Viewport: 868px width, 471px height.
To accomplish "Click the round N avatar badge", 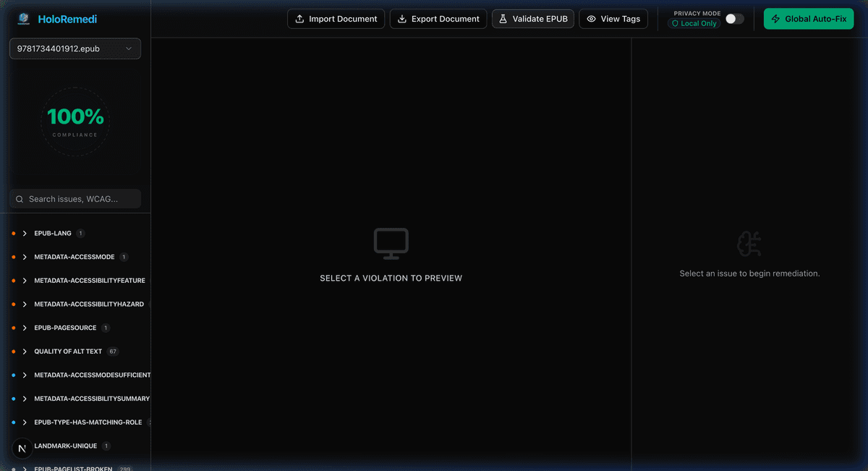I will coord(22,449).
